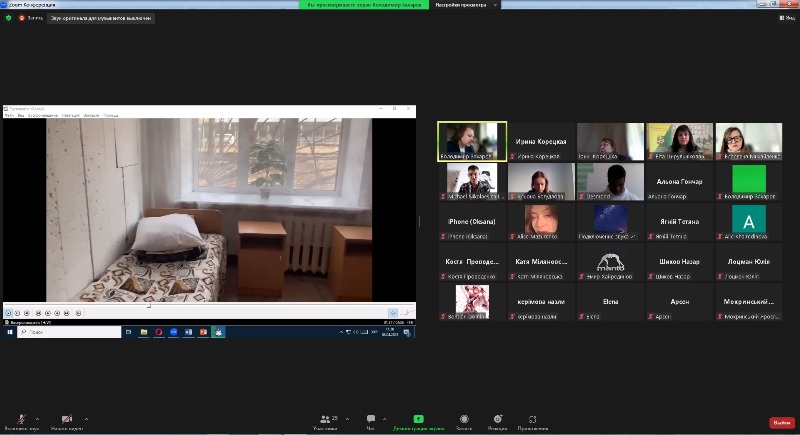
Task: Open the Reactions icon
Action: 498,419
